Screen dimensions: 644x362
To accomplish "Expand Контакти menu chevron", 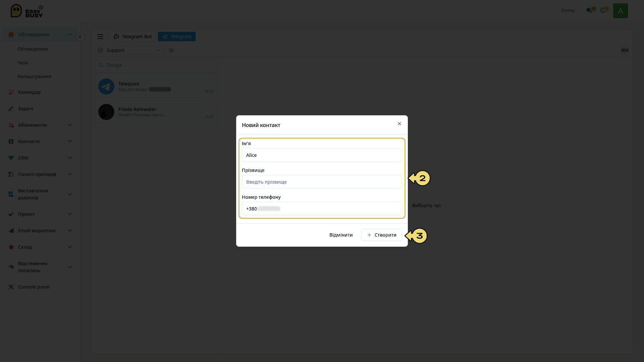I will (70, 142).
